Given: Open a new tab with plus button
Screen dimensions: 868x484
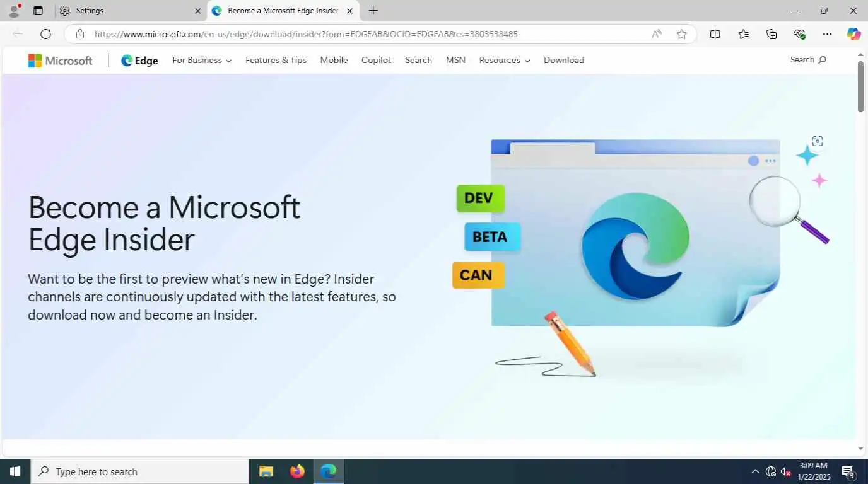Looking at the screenshot, I should (373, 11).
